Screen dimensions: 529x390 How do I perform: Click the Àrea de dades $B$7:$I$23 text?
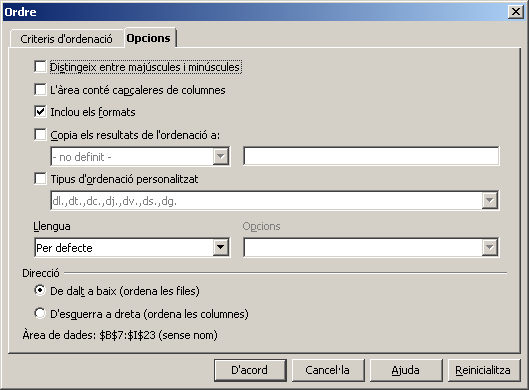120,335
